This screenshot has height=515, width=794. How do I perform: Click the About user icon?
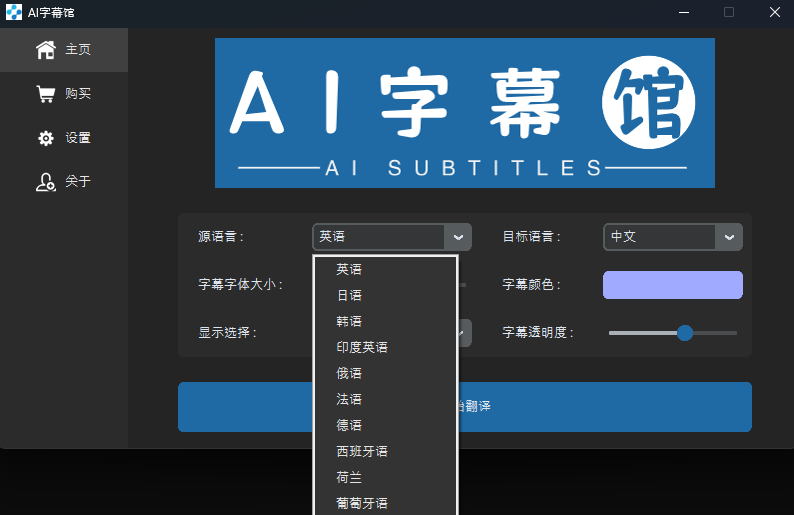[x=45, y=182]
